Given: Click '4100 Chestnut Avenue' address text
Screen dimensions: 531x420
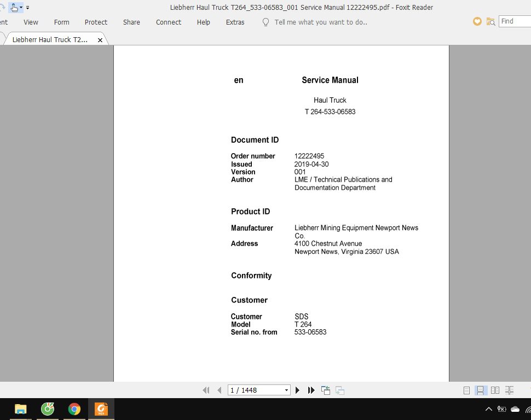Looking at the screenshot, I should pos(328,244).
